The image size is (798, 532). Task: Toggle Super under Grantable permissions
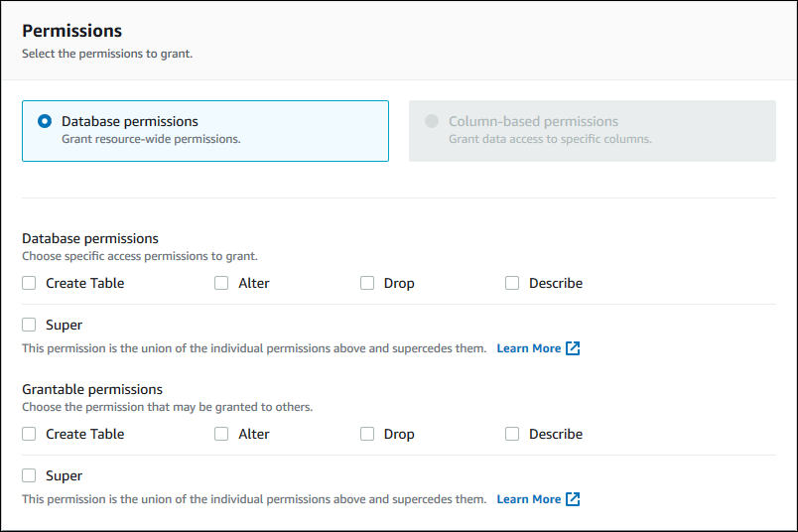(30, 475)
